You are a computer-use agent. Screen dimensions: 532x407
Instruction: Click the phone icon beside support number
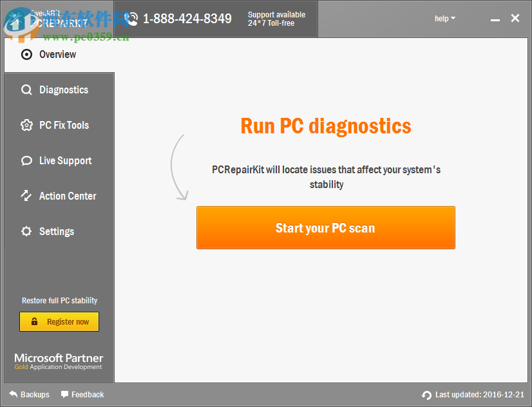[x=132, y=19]
